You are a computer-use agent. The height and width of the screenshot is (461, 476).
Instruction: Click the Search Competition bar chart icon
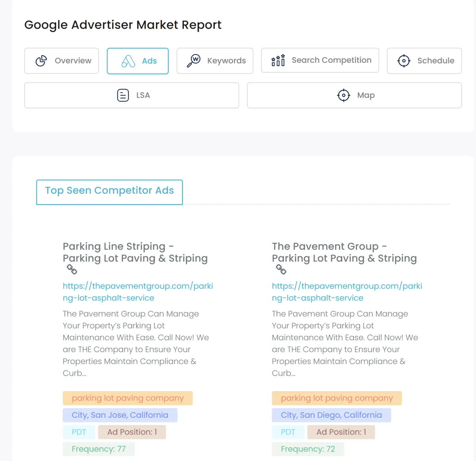pos(278,60)
